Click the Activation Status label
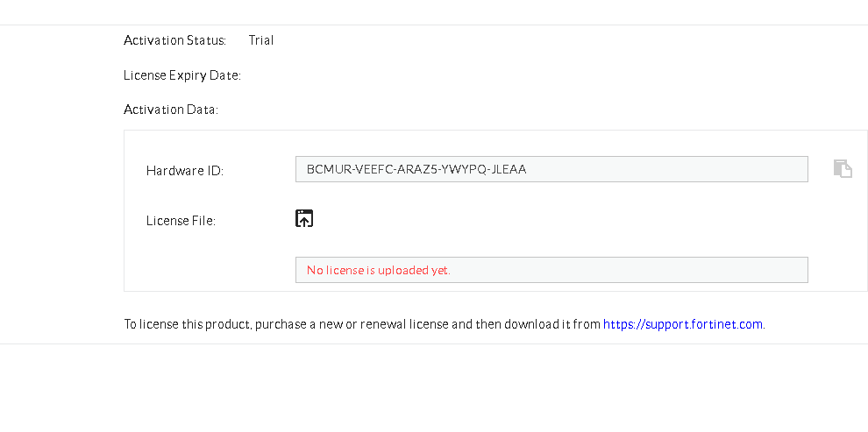The image size is (868, 432). click(175, 40)
